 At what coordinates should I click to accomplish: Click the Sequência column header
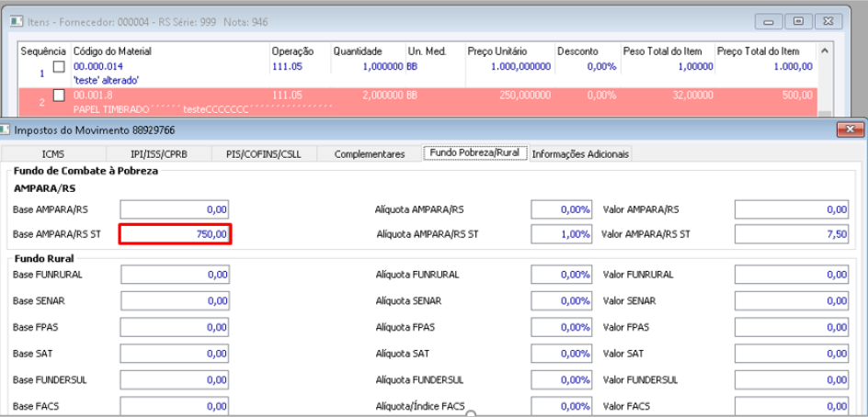pyautogui.click(x=44, y=51)
